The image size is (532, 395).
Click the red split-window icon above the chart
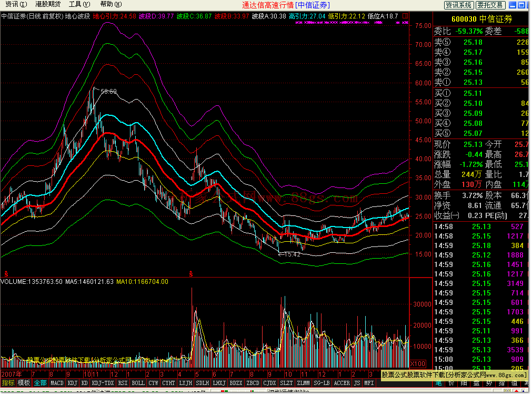pyautogui.click(x=405, y=16)
